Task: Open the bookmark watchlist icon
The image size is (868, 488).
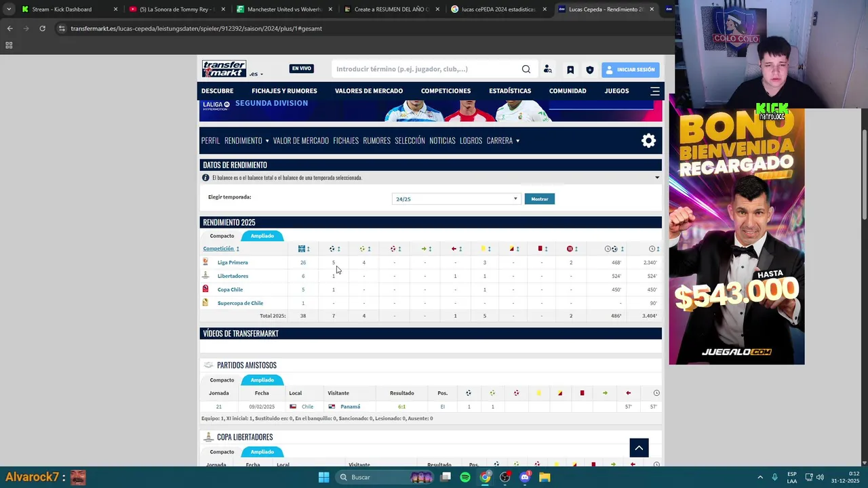Action: coord(570,69)
